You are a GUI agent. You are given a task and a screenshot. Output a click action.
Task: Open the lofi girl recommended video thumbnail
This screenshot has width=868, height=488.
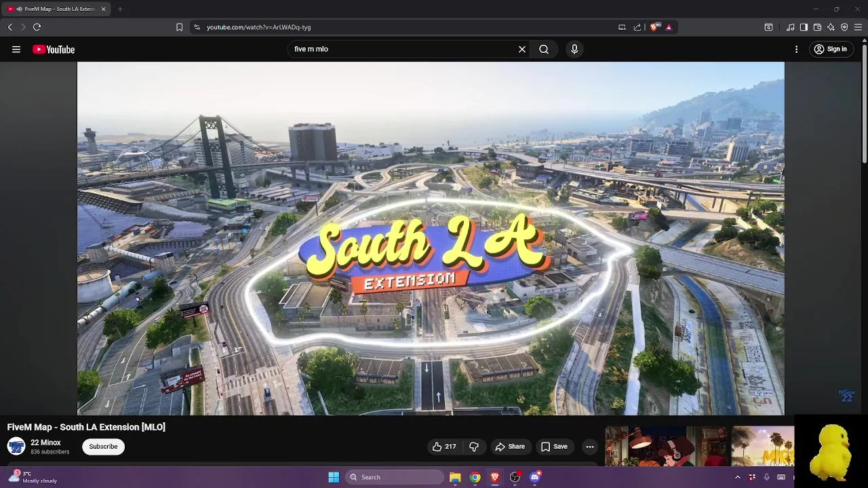665,446
